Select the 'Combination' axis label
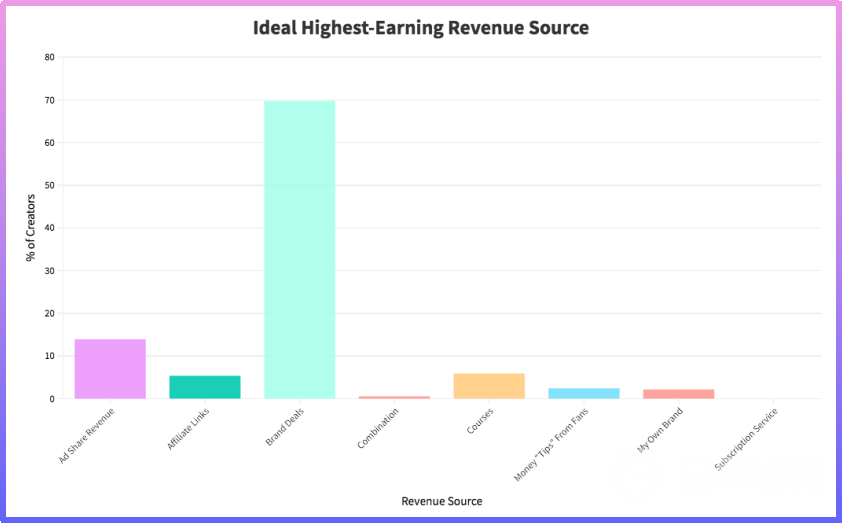The width and height of the screenshot is (842, 523). point(379,426)
